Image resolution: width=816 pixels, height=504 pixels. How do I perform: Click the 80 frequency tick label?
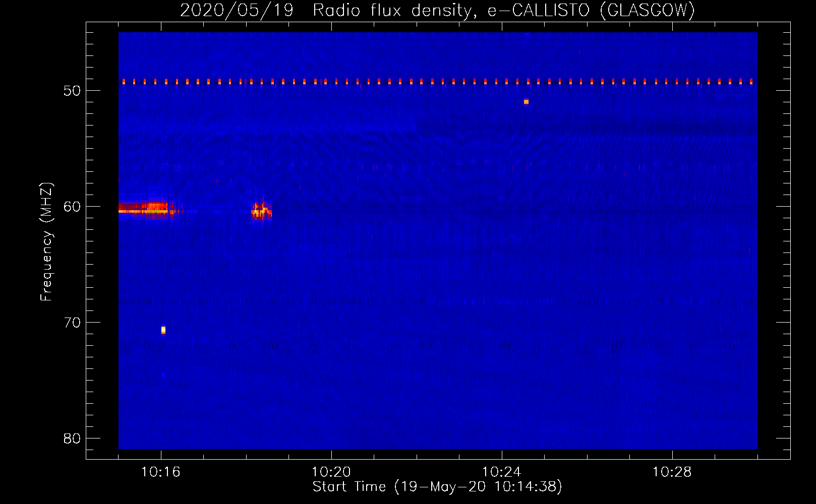point(72,438)
